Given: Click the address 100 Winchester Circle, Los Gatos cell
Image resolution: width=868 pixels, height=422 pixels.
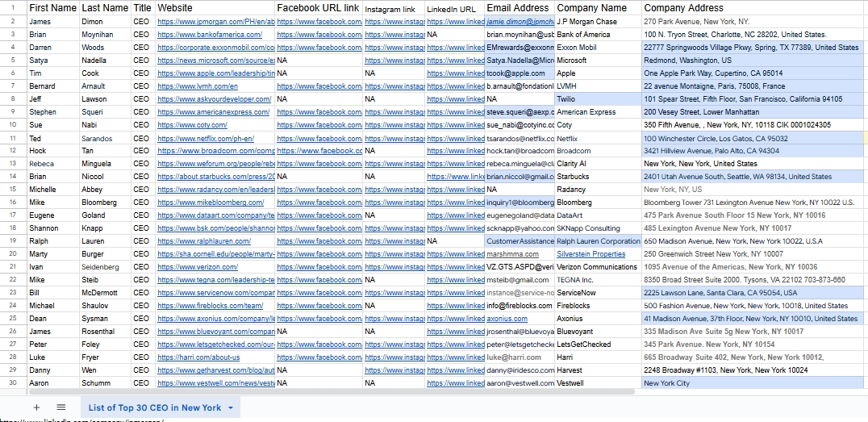Looking at the screenshot, I should pos(754,139).
